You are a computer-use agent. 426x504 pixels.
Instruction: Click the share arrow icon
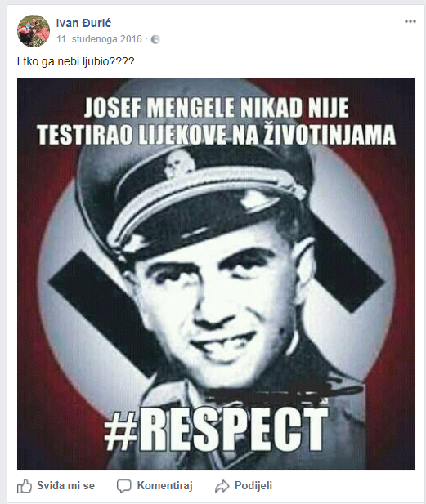tap(222, 486)
